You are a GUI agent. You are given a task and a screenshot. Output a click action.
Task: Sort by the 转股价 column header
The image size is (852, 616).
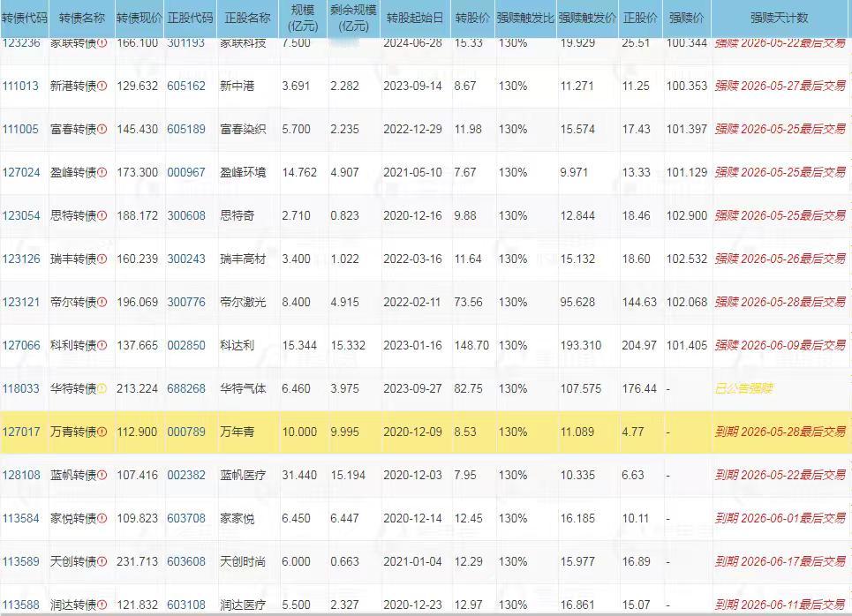click(x=472, y=18)
